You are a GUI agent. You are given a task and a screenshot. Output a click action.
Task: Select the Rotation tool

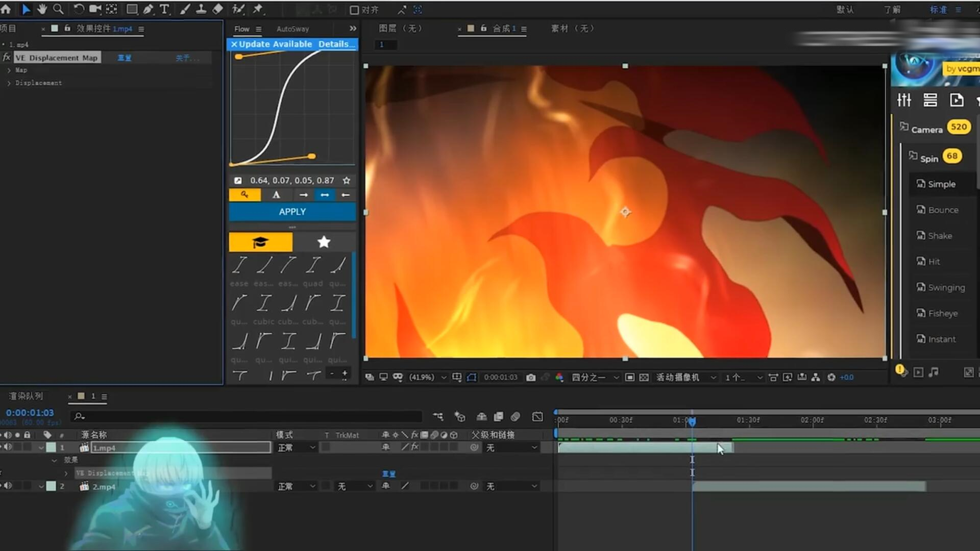79,9
